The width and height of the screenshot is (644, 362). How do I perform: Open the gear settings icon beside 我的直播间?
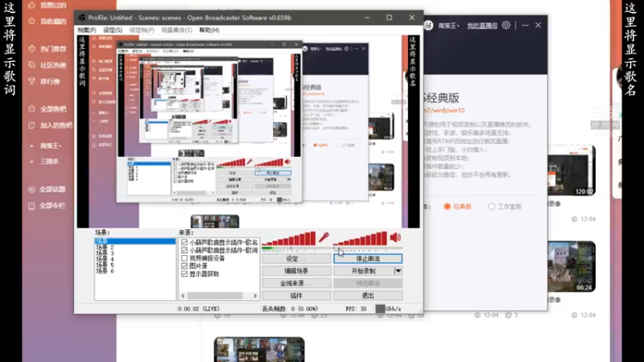[506, 26]
